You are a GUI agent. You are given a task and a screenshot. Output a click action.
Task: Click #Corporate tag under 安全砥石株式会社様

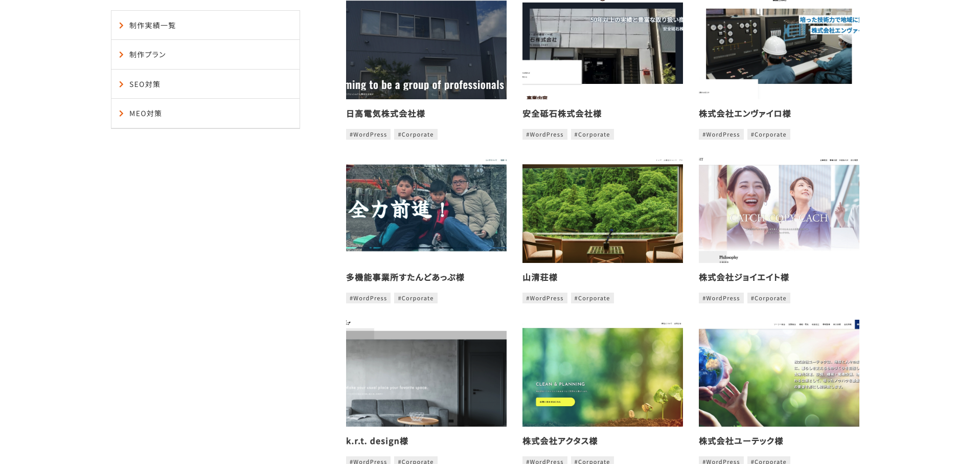pos(592,134)
